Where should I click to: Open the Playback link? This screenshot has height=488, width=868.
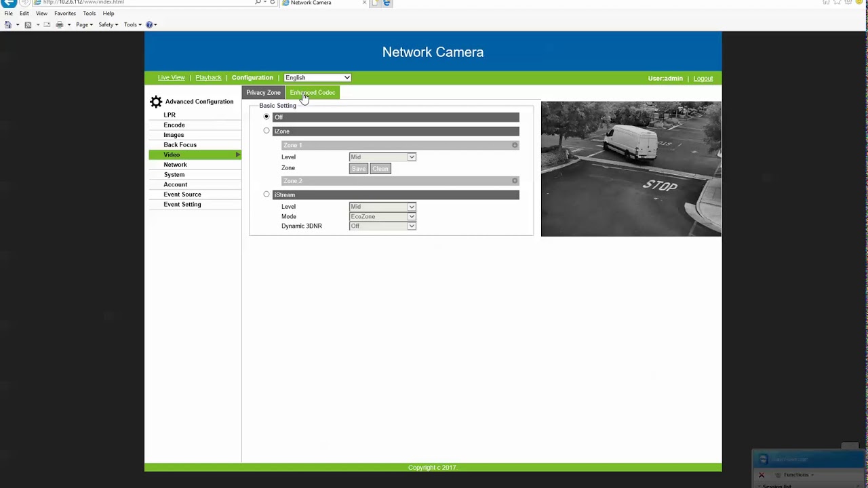tap(208, 78)
